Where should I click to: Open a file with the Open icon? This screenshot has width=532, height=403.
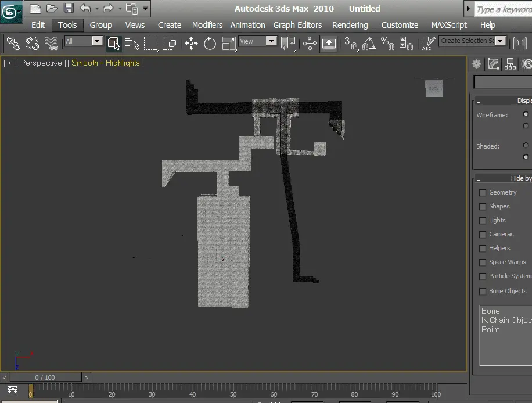[52, 8]
